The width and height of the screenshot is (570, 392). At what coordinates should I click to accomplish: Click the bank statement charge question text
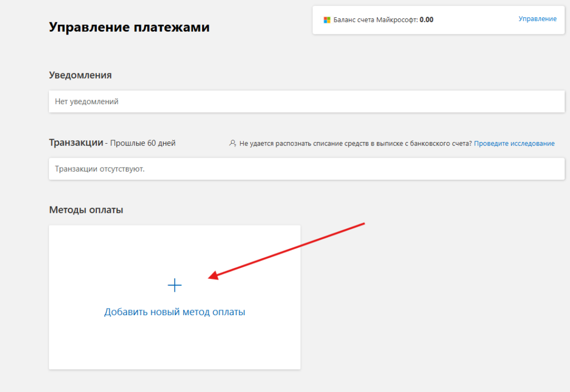(x=356, y=144)
